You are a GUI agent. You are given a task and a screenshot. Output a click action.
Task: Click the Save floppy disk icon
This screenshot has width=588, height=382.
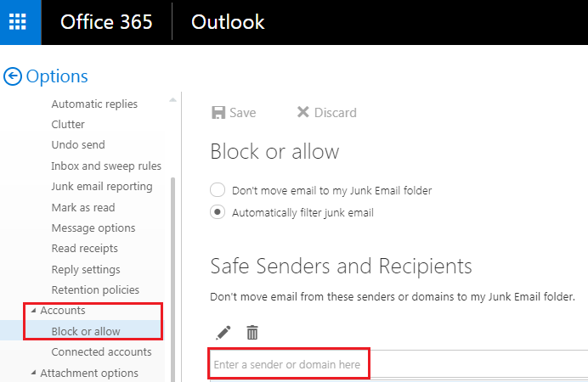click(218, 113)
